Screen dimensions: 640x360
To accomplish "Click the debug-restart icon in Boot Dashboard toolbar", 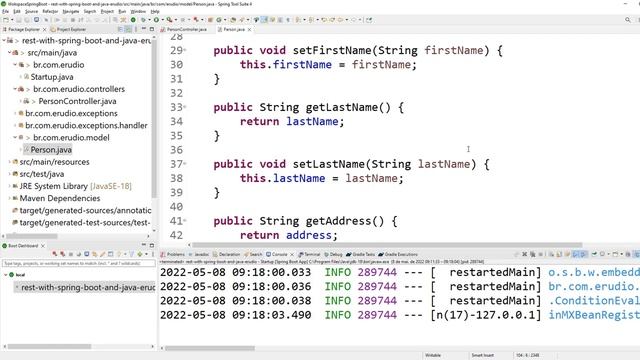I will [x=62, y=254].
